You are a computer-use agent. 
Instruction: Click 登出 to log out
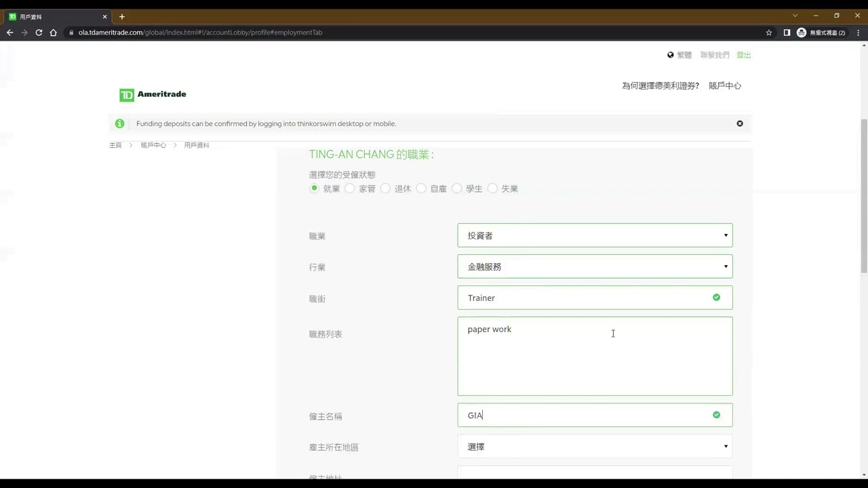(x=744, y=55)
